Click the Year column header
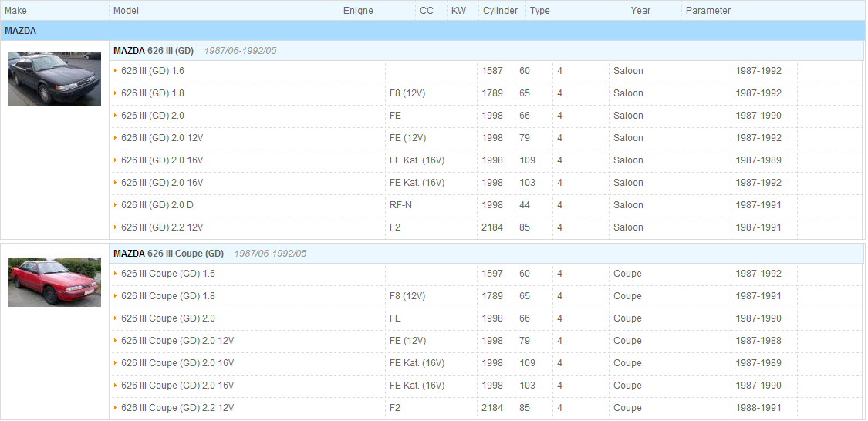 pyautogui.click(x=640, y=11)
